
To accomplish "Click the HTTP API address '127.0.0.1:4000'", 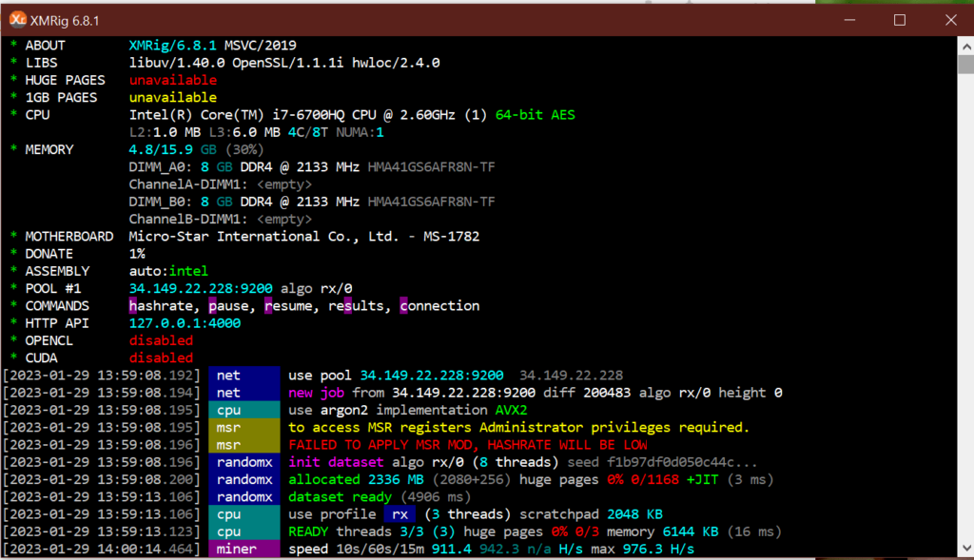I will 185,323.
